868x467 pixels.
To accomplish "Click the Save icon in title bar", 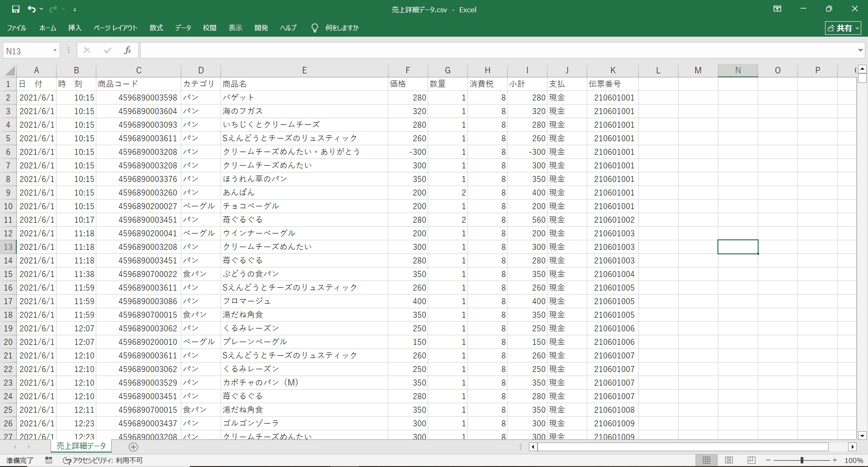I will click(x=16, y=9).
